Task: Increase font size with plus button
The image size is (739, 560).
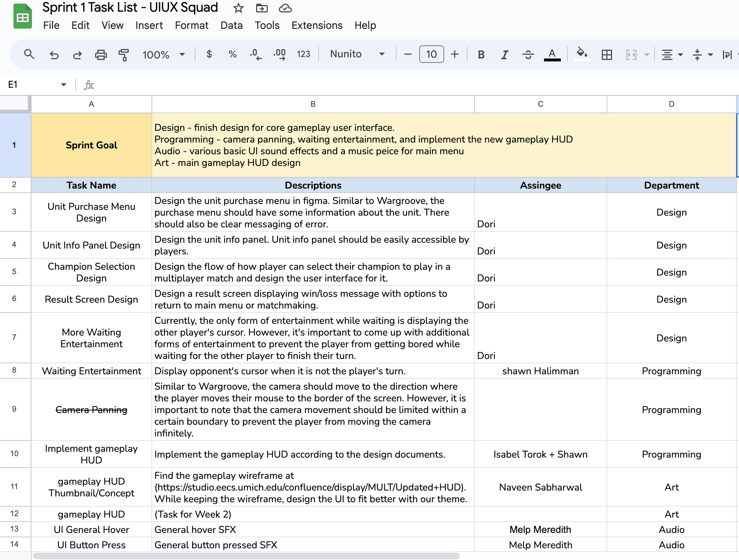Action: (455, 54)
